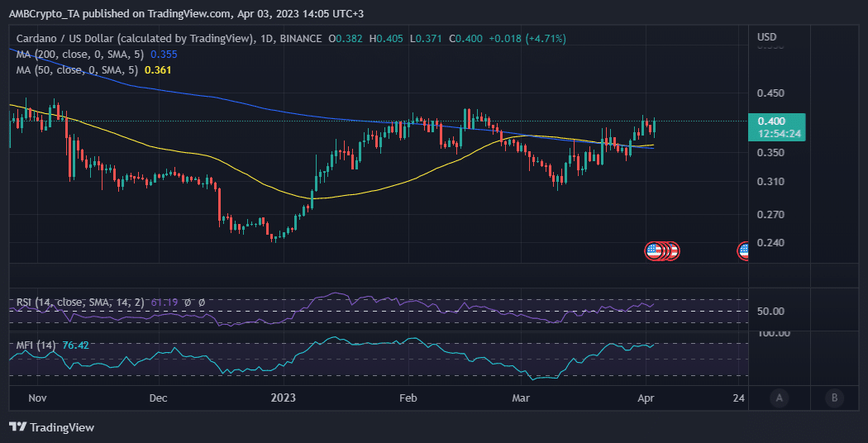Click the Nov label on the time axis
Viewport: 868px width, 443px height.
pyautogui.click(x=36, y=398)
